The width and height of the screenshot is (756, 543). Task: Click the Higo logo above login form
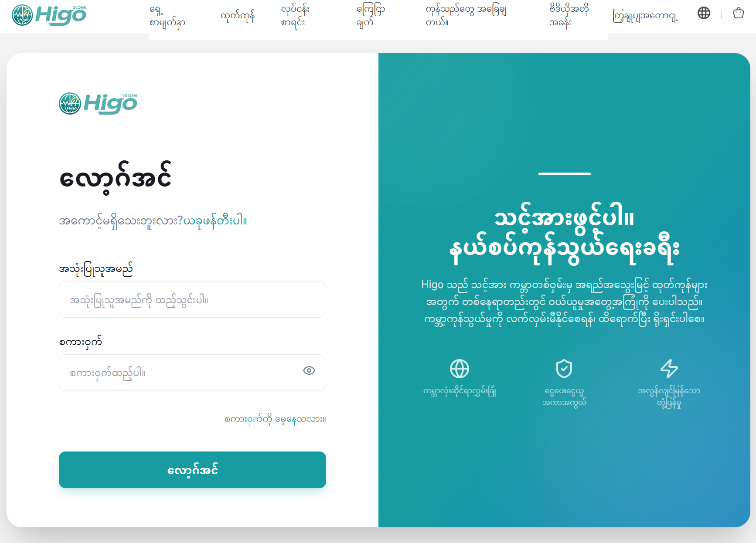coord(99,104)
